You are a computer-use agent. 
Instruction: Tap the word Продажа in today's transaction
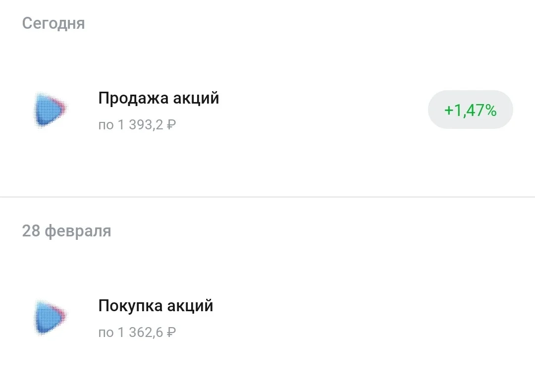click(x=133, y=99)
